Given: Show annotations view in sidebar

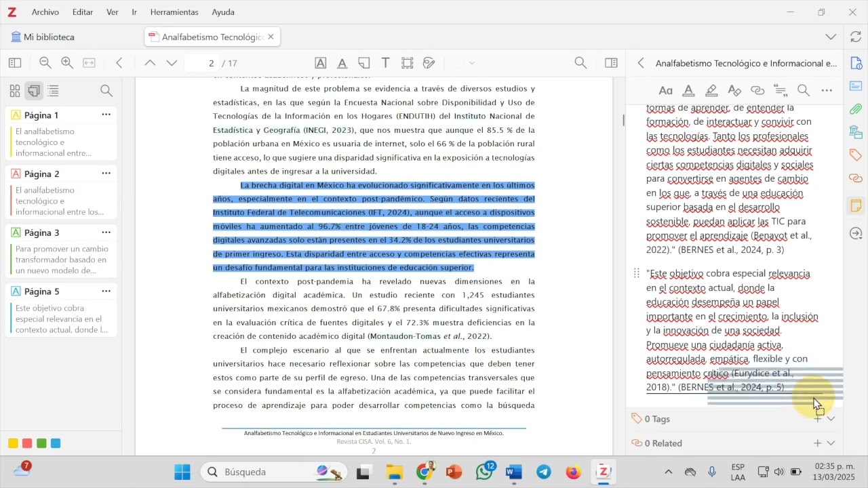Looking at the screenshot, I should click(x=34, y=91).
